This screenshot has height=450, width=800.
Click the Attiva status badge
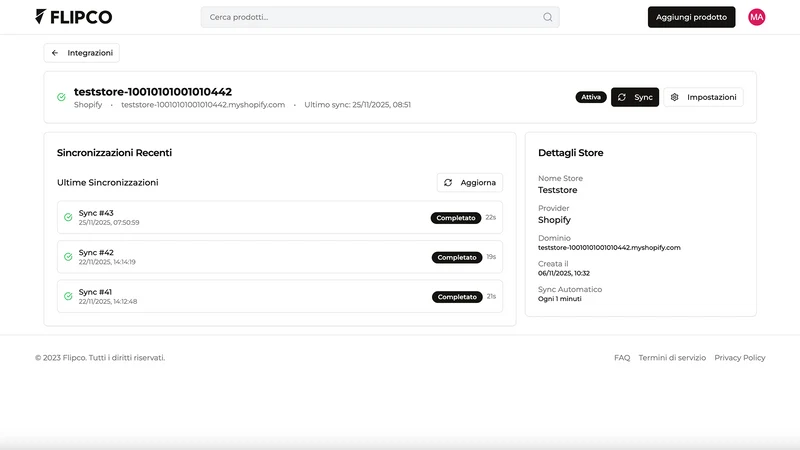(x=591, y=97)
